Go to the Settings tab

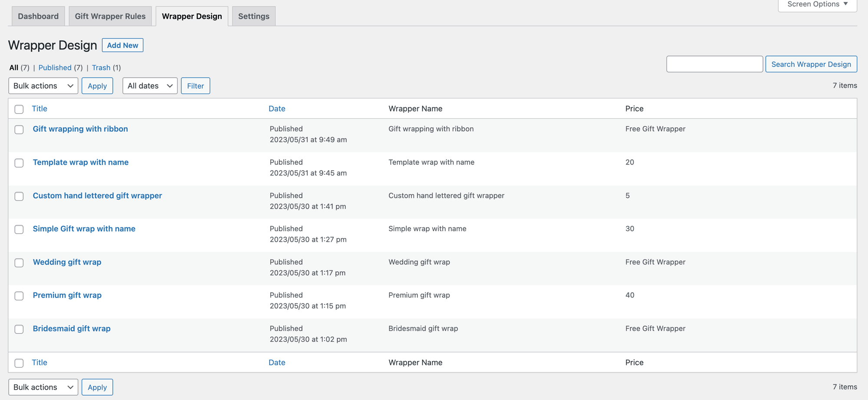tap(253, 16)
